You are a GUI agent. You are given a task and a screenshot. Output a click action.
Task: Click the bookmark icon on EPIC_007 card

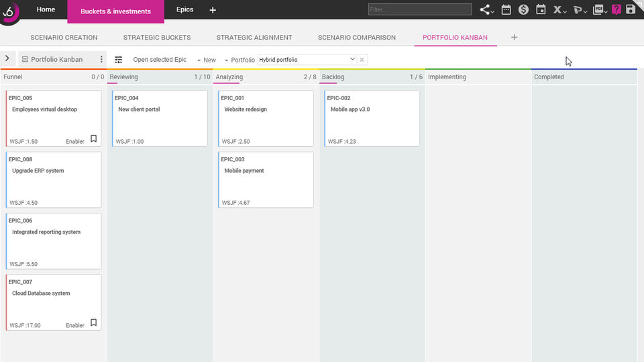click(x=94, y=322)
